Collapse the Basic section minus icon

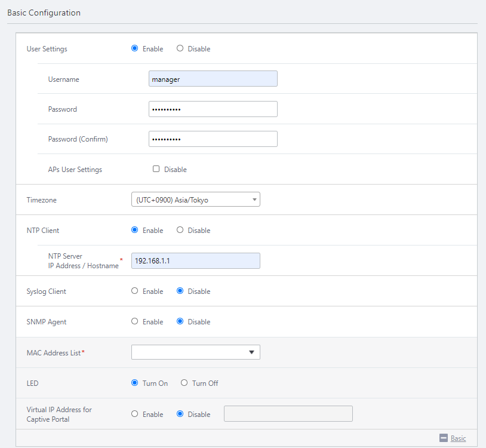pyautogui.click(x=444, y=438)
